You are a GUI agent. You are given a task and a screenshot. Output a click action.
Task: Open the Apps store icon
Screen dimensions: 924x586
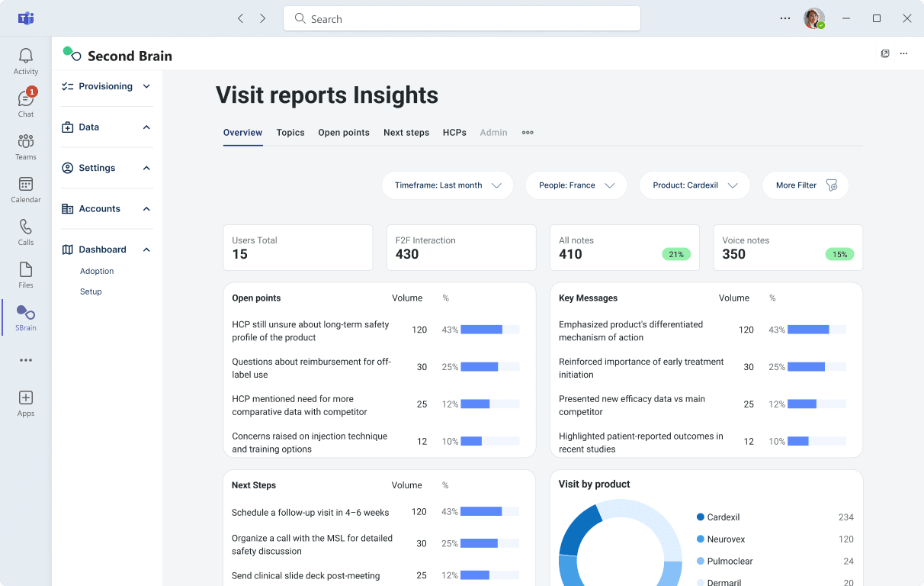pos(26,398)
